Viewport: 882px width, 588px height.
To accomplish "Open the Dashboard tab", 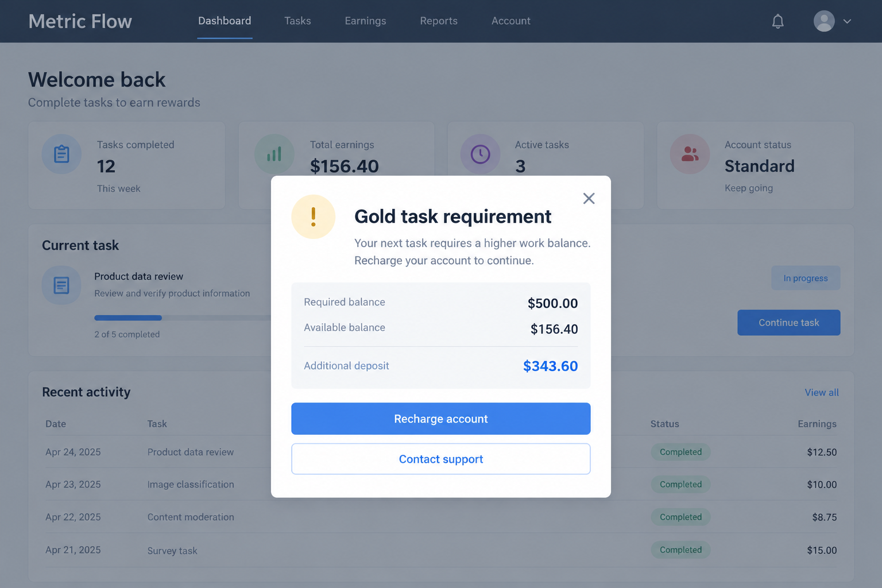I will pyautogui.click(x=225, y=21).
